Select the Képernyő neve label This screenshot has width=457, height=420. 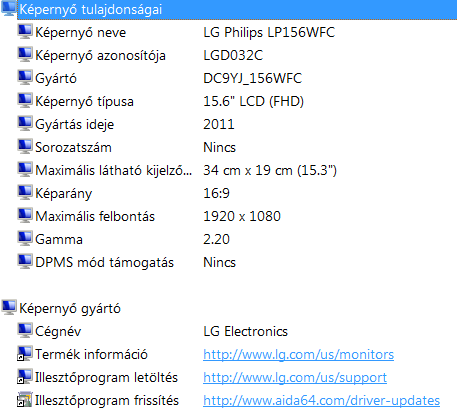point(81,33)
